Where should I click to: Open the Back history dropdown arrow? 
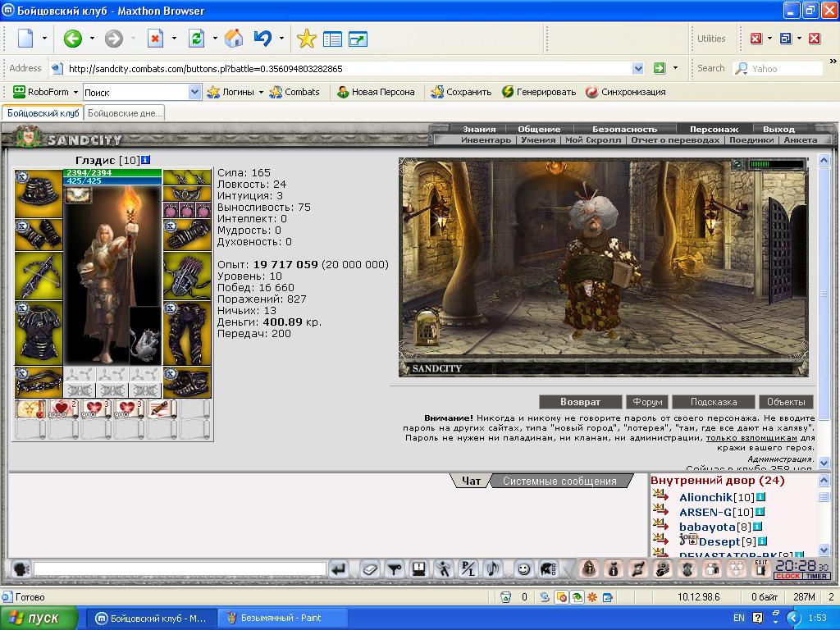point(92,39)
